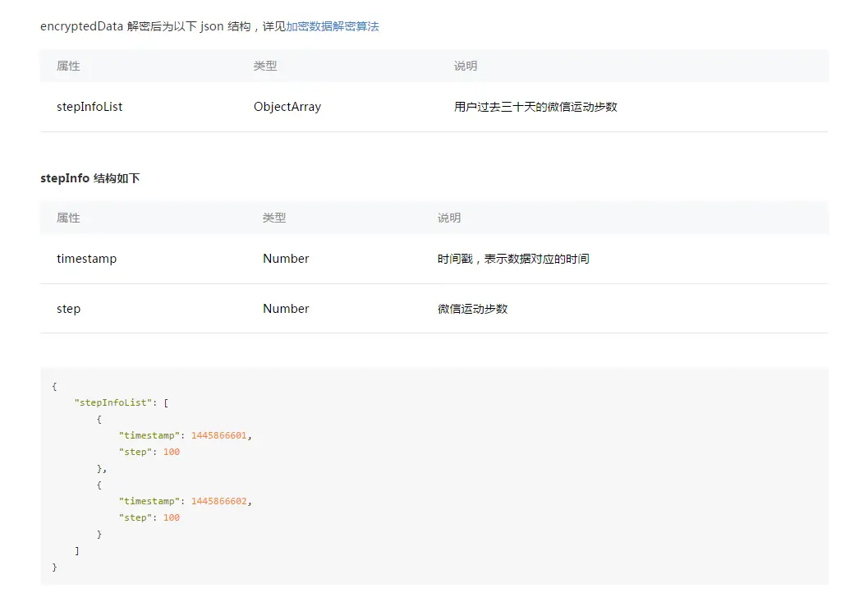Click the 说明 header above the stepInfoList description
The width and height of the screenshot is (868, 616).
click(x=466, y=66)
